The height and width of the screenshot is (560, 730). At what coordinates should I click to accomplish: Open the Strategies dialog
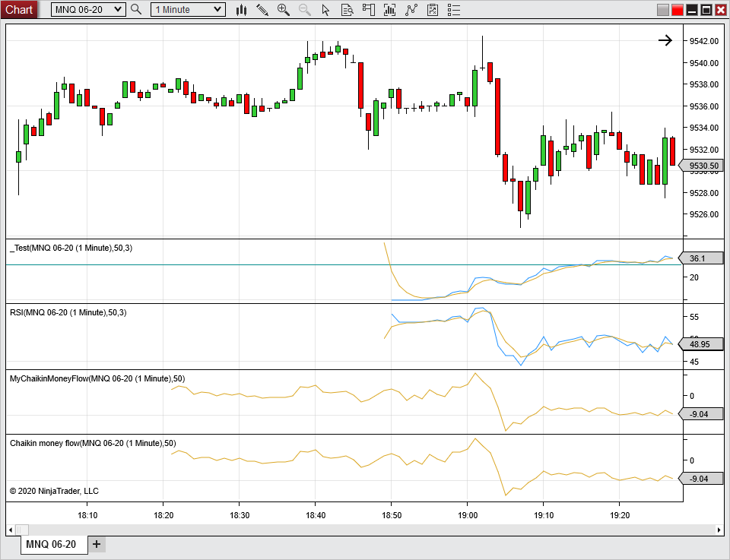(433, 9)
